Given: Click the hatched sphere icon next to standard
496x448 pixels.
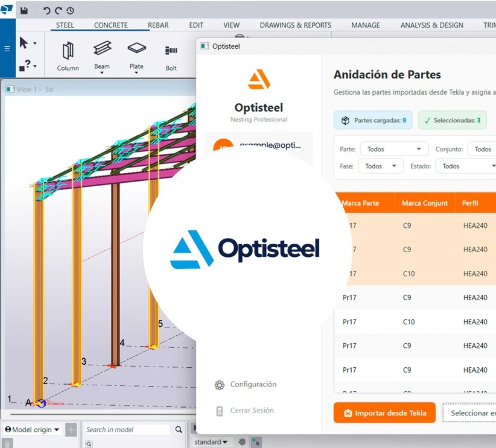Looking at the screenshot, I should (x=242, y=442).
